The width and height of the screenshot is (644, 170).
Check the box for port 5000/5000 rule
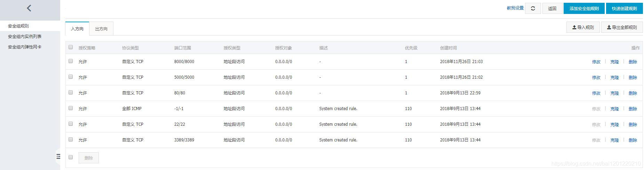(x=71, y=77)
